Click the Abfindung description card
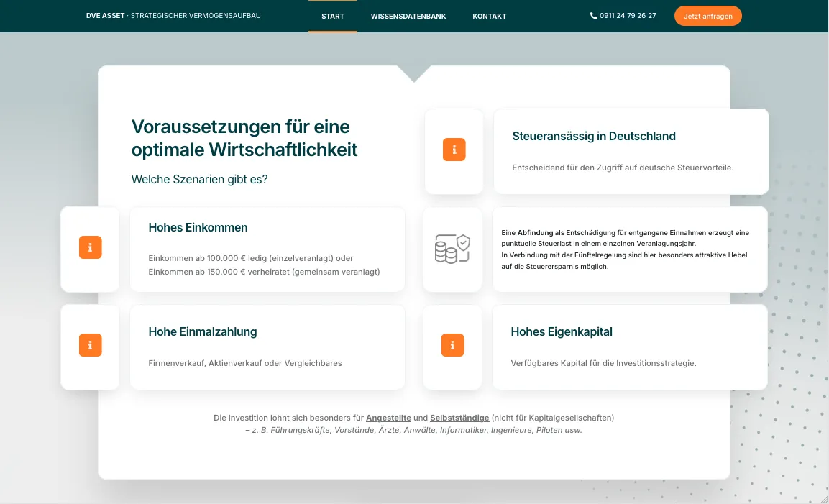Viewport: 829px width, 504px height. coord(630,249)
